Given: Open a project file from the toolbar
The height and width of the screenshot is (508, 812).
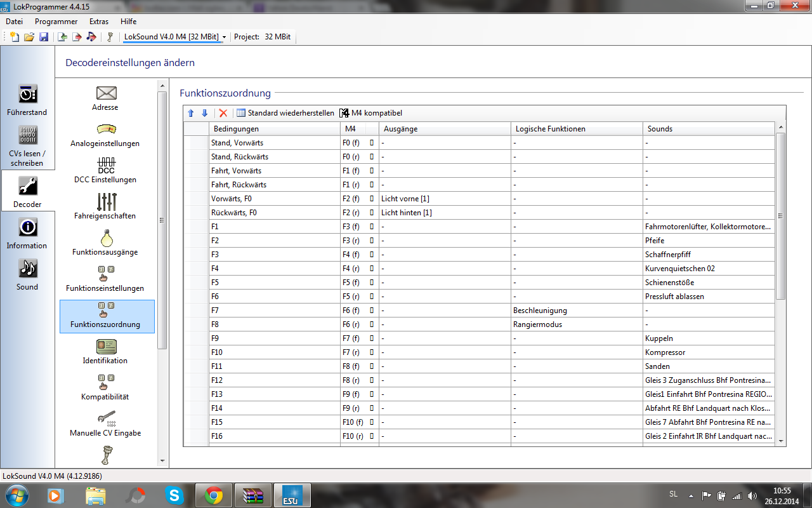Looking at the screenshot, I should pyautogui.click(x=29, y=37).
